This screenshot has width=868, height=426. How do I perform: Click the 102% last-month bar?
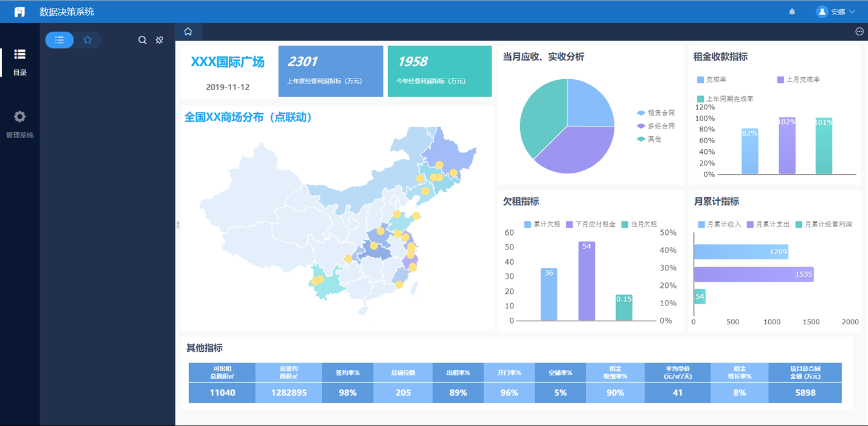[x=787, y=146]
